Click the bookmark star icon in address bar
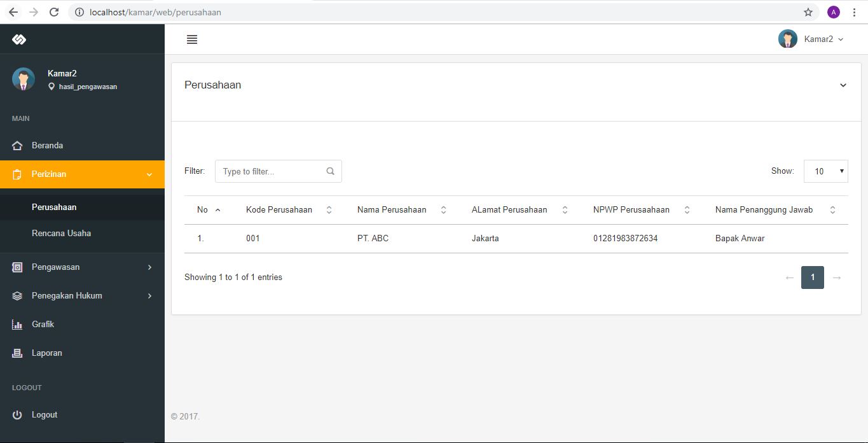Viewport: 868px width, 443px height. click(808, 12)
